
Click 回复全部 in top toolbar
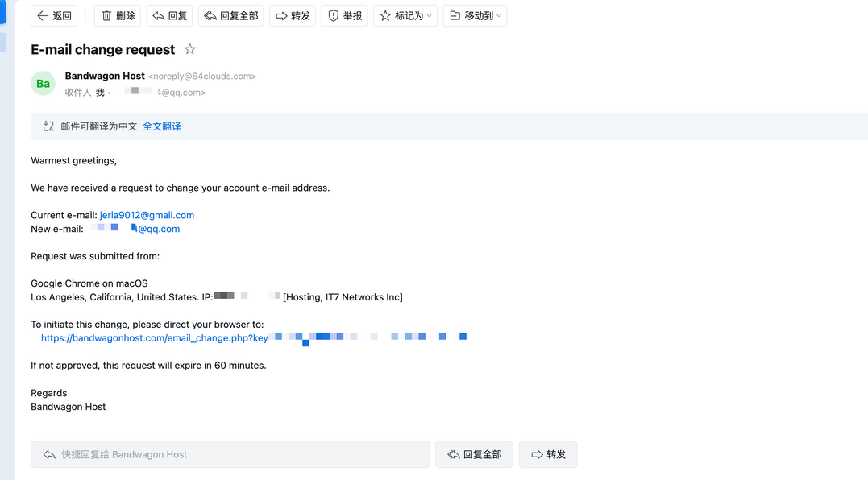(230, 16)
